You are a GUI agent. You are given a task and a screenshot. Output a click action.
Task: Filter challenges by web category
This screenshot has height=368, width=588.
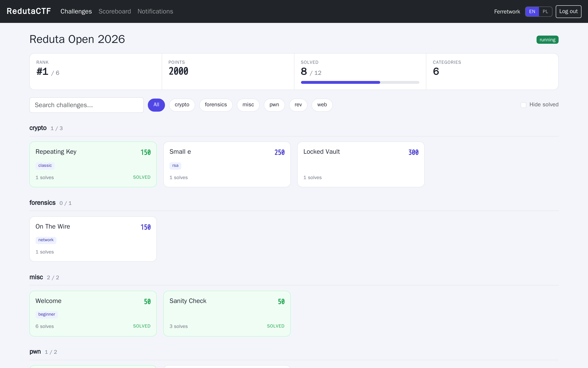(x=322, y=105)
